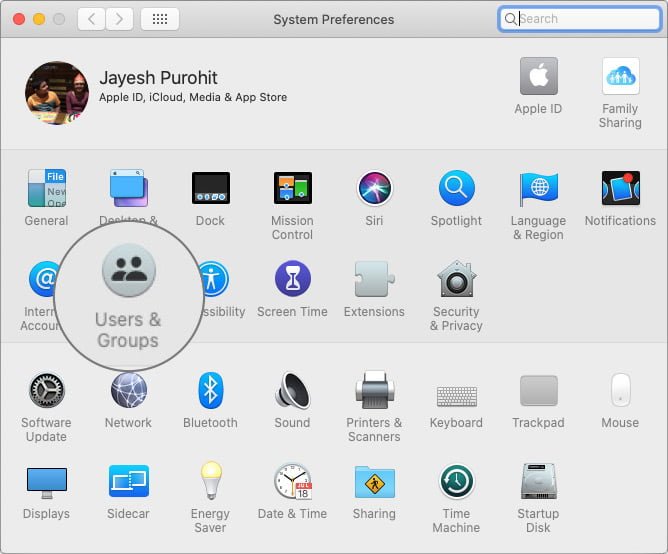Click the Apple ID icon
This screenshot has height=554, width=668.
click(538, 76)
